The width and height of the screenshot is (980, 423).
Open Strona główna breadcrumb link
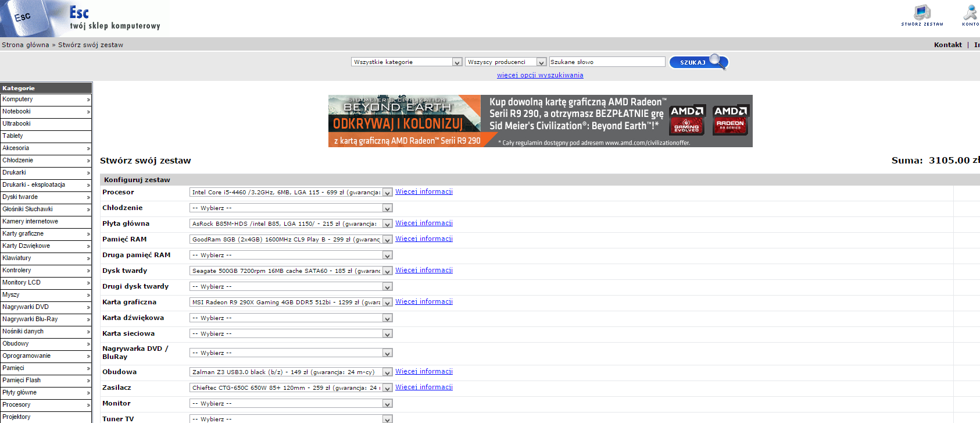(x=26, y=45)
